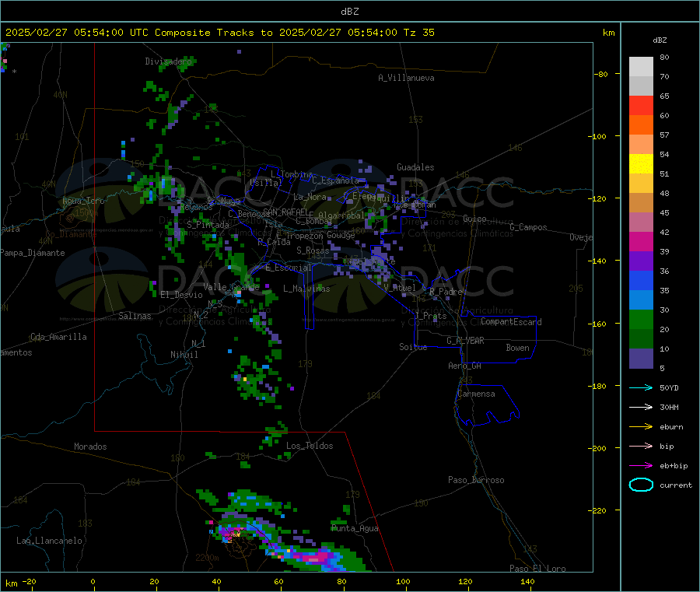Click the Los_Toldos place label

point(310,446)
